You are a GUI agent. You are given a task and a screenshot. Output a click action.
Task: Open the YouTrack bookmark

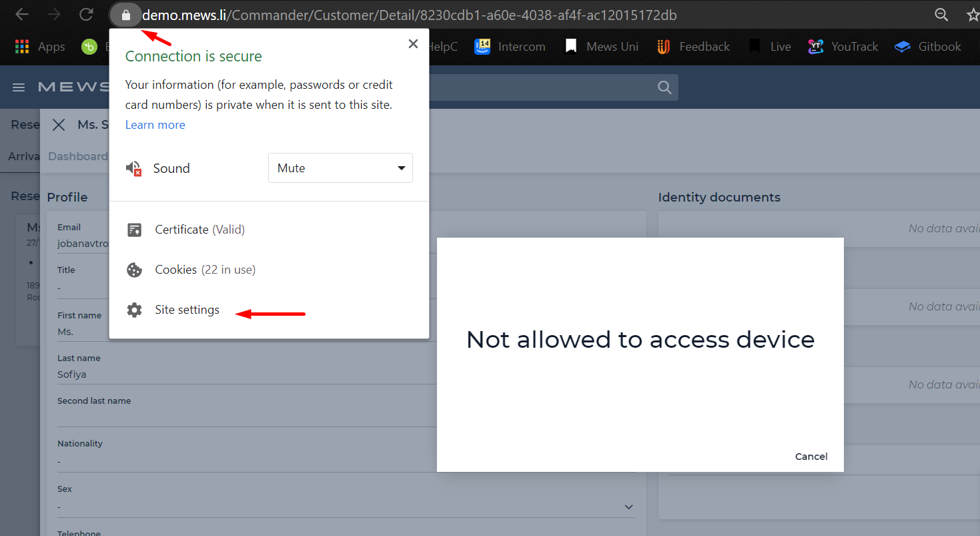[x=843, y=47]
